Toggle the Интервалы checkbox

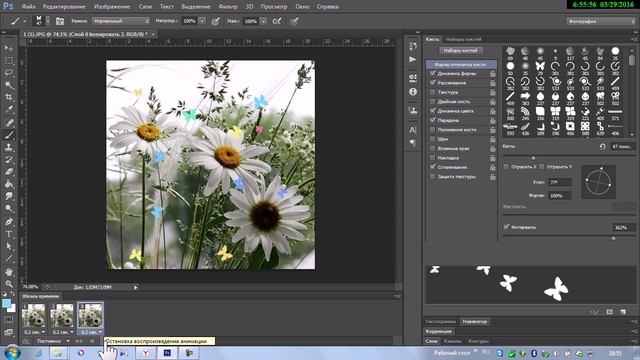click(507, 227)
